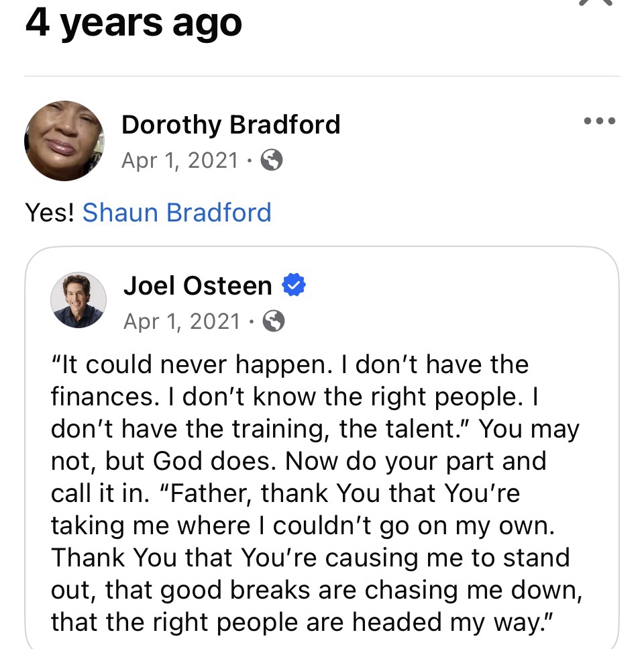Open the tagged Shaun Bradford profile link
644x649 pixels.
point(176,212)
